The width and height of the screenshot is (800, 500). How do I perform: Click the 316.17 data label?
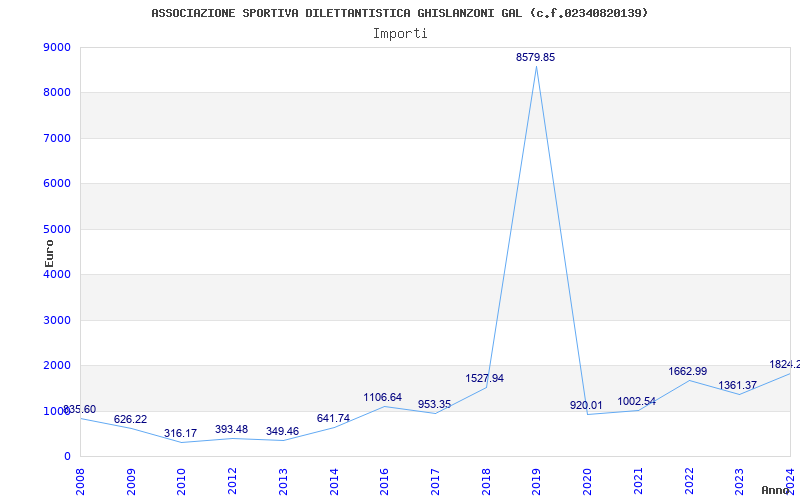[180, 433]
